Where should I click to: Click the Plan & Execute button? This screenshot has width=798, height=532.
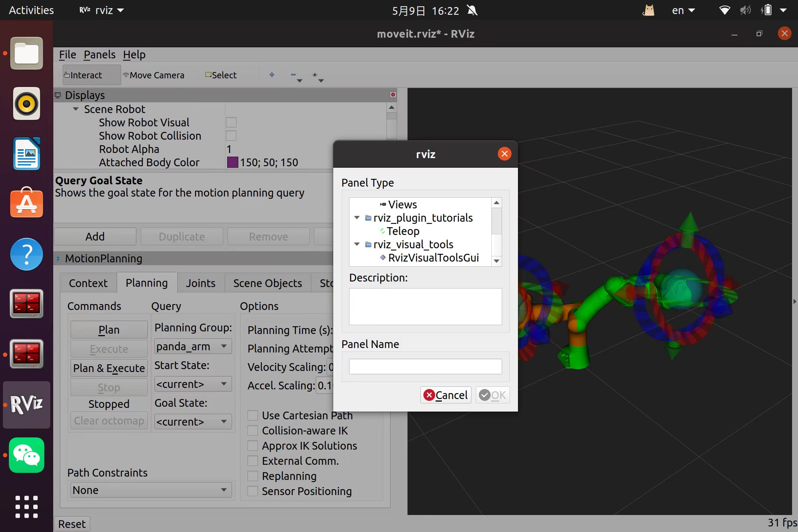(109, 368)
